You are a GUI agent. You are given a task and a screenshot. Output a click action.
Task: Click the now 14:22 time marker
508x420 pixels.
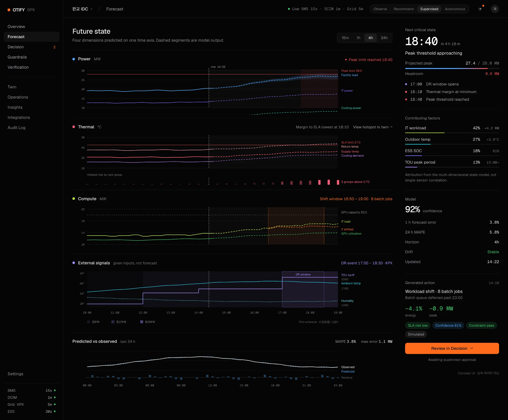click(x=218, y=67)
